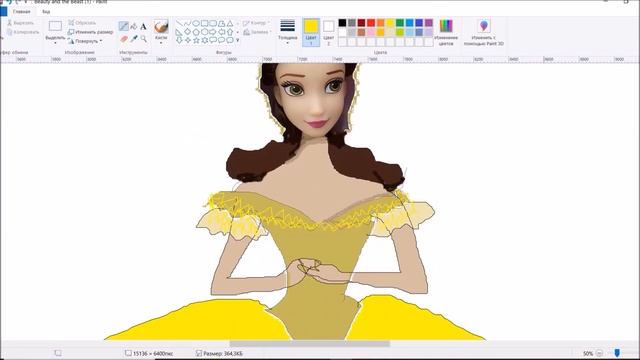Click the horizontal scrollbar thumb
This screenshot has width=640, height=360.
tap(309, 344)
